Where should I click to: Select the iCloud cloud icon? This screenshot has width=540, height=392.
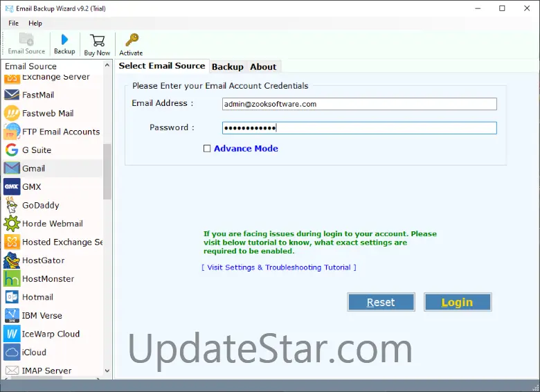[12, 352]
